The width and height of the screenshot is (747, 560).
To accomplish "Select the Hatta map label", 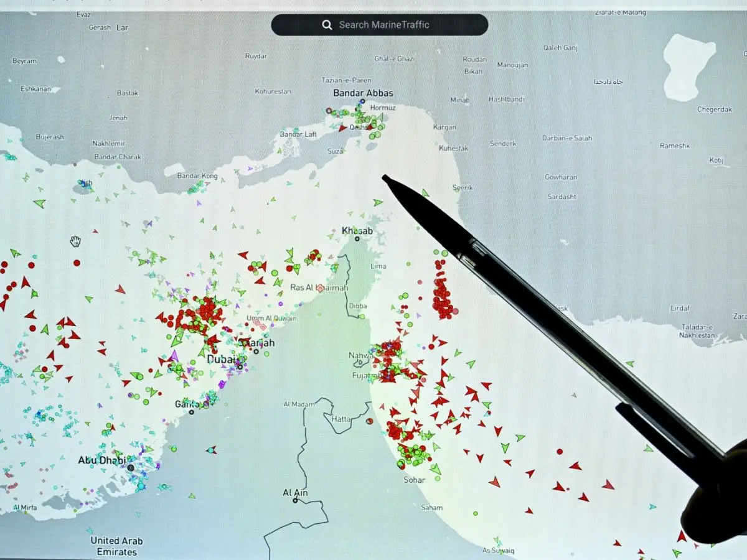I will point(341,419).
